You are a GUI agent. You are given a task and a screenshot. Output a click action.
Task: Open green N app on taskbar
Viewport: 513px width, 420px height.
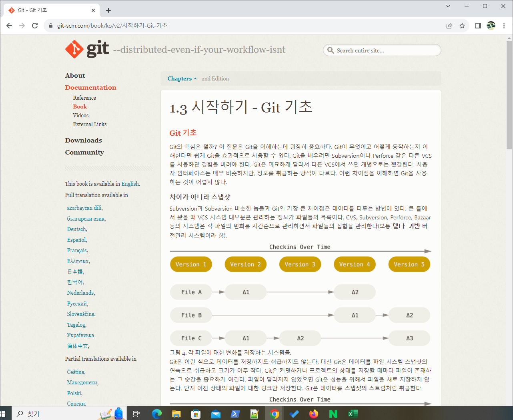tap(333, 414)
